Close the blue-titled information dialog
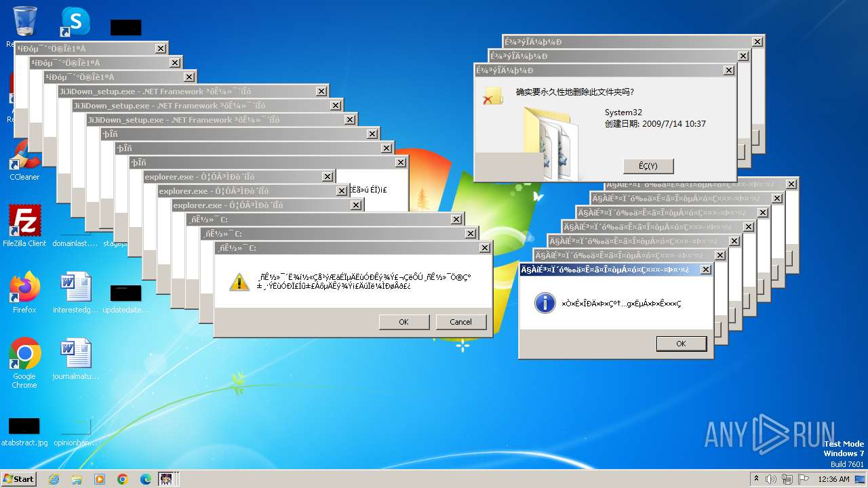 [706, 270]
